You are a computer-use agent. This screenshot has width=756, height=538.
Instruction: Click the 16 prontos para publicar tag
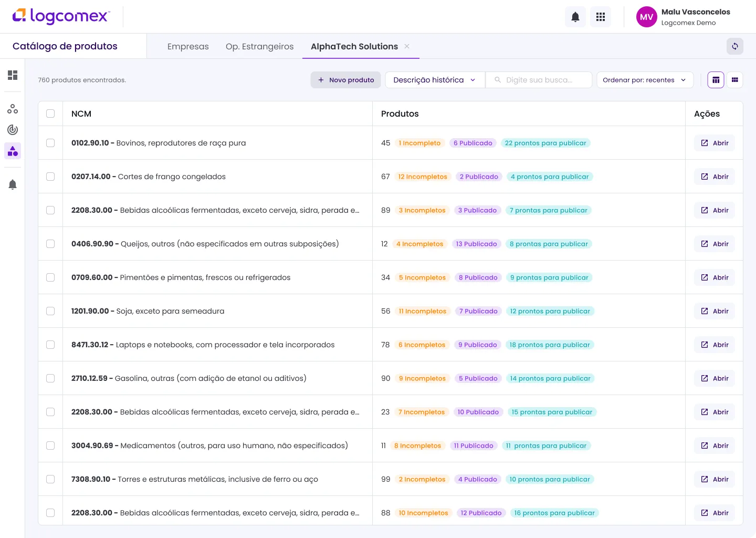[554, 513]
